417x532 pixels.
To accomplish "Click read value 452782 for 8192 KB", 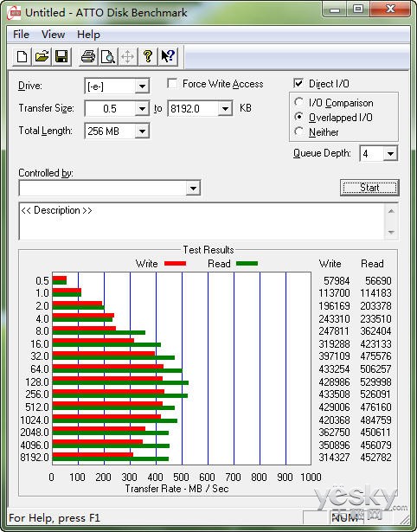I will (x=375, y=458).
